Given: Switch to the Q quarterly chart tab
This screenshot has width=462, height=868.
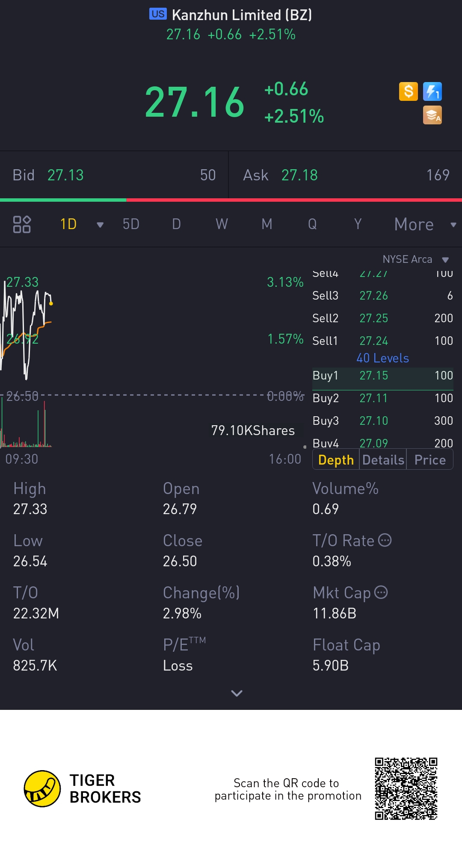Looking at the screenshot, I should click(312, 224).
